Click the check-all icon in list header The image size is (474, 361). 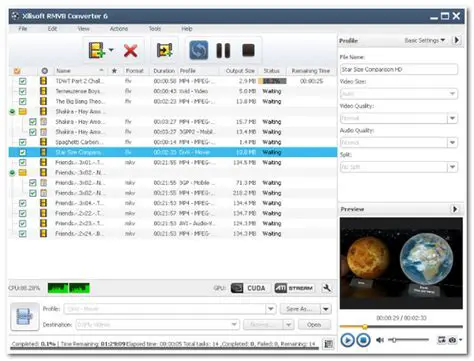tap(17, 71)
